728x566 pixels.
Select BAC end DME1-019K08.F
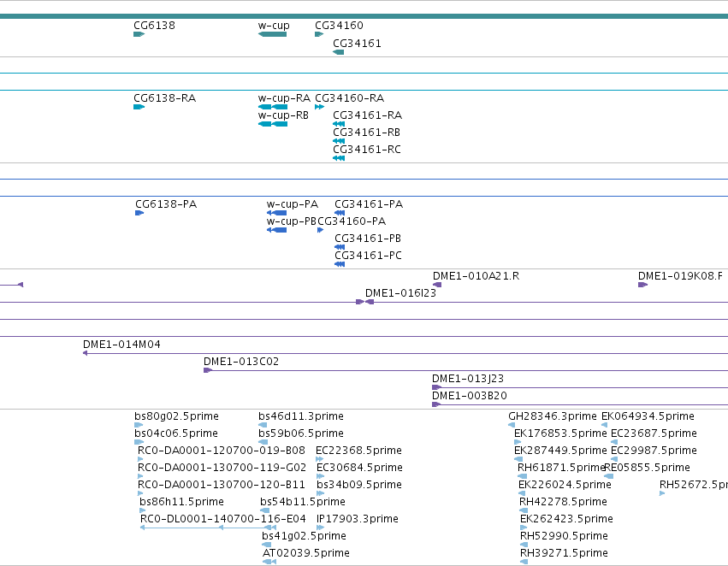click(680, 276)
